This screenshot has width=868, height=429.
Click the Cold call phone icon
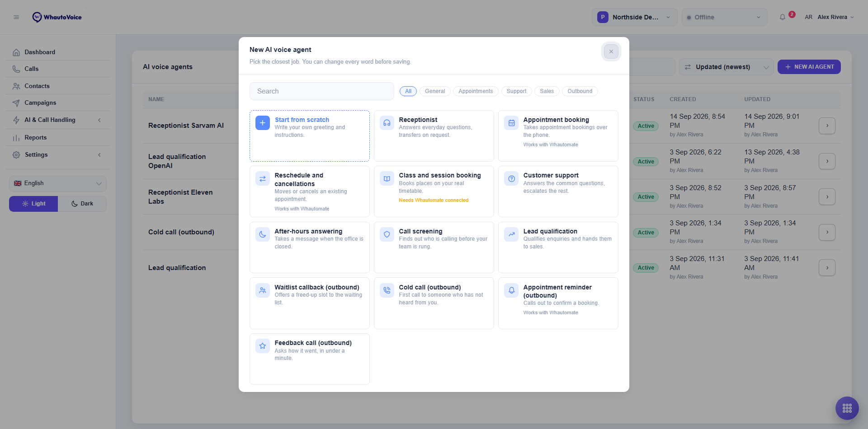387,290
